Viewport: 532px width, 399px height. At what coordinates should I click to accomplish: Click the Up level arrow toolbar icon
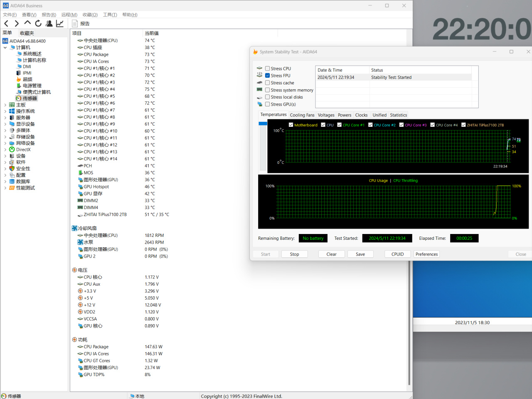[27, 23]
